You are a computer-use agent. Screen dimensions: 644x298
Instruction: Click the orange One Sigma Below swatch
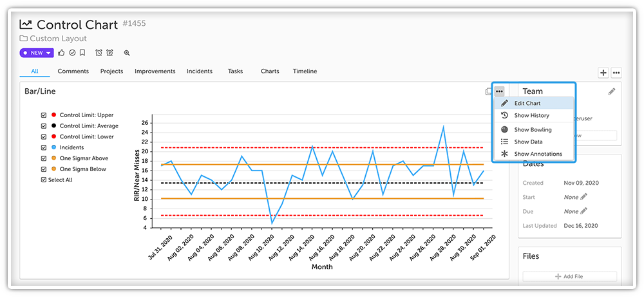[54, 169]
